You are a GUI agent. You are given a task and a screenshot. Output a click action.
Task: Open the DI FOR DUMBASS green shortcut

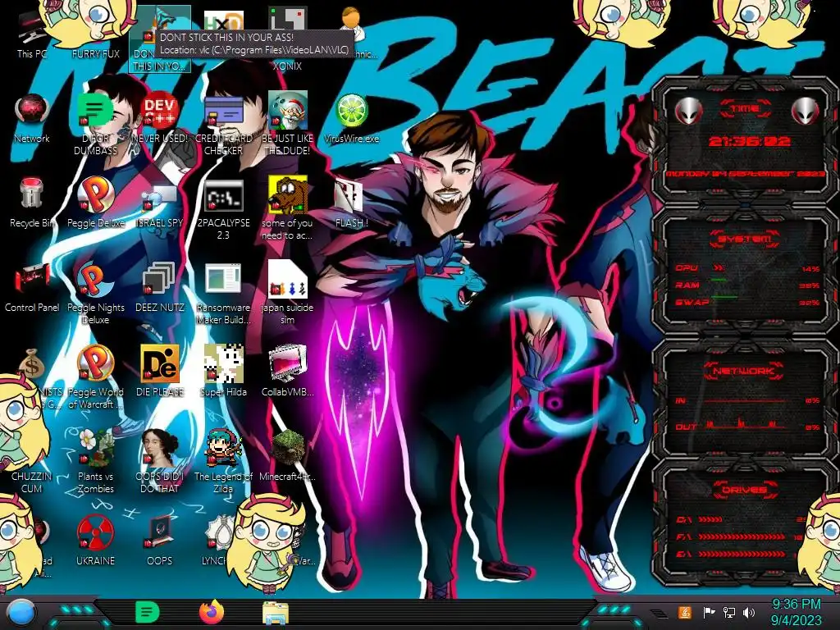pyautogui.click(x=95, y=125)
